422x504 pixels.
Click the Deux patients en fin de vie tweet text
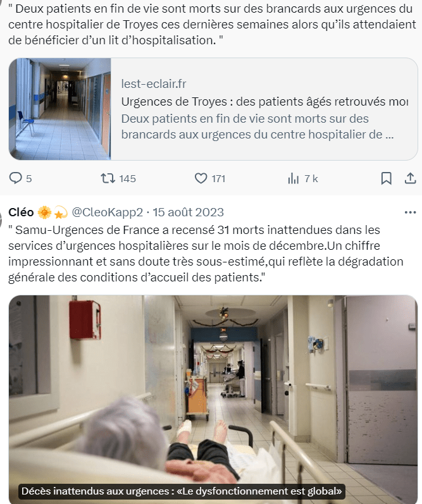pos(212,25)
